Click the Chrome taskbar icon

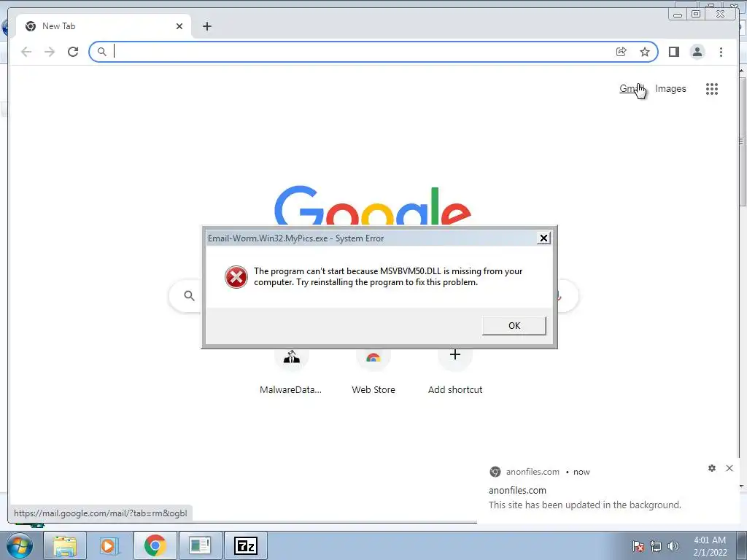click(x=155, y=545)
